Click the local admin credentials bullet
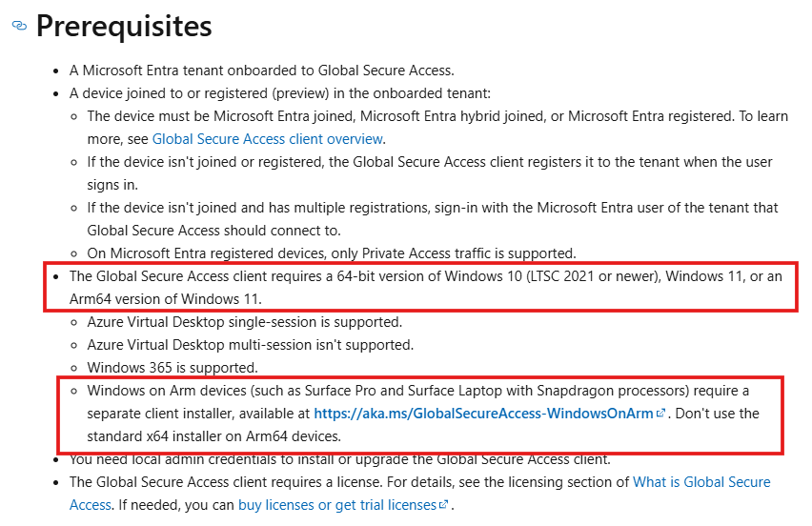Viewport: 812px width, 526px height. (339, 459)
